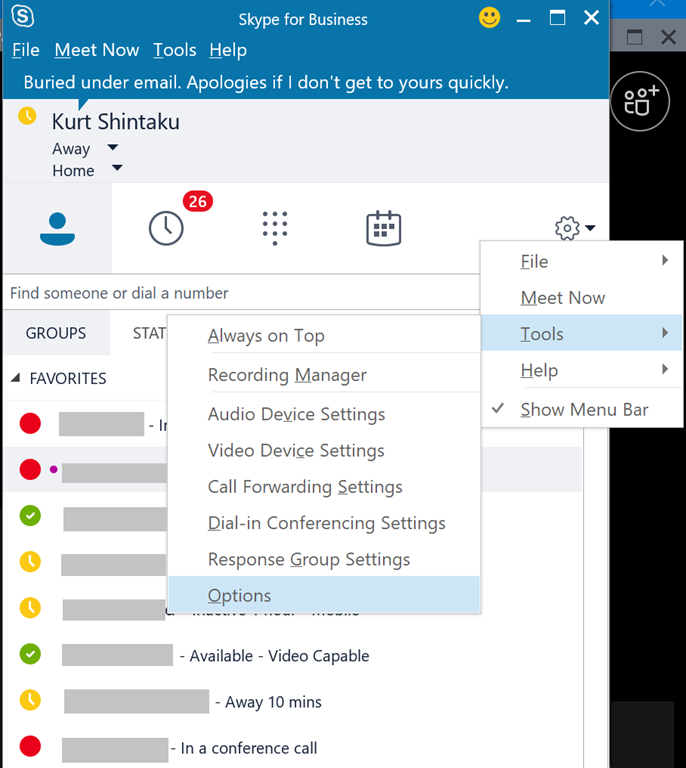This screenshot has height=768, width=686.
Task: Collapse the FAVORITES group
Action: click(x=16, y=379)
